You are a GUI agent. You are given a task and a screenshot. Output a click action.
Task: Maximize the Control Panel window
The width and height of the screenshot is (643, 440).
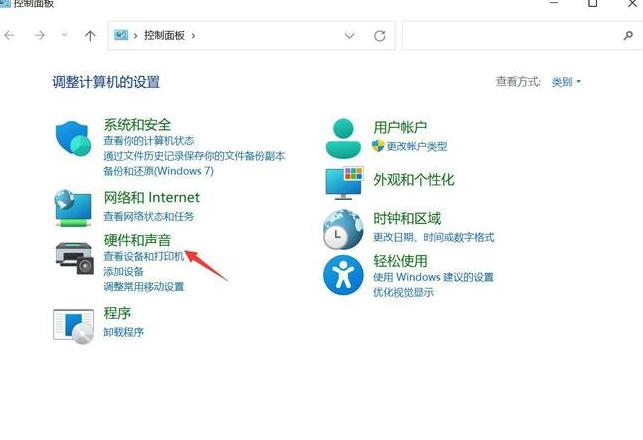pos(593,3)
